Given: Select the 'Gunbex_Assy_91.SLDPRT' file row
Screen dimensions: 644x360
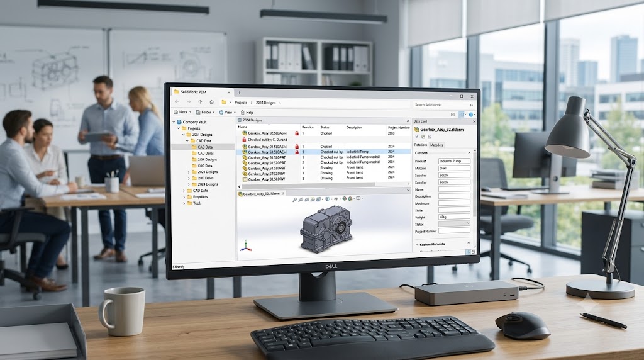Looking at the screenshot, I should (324, 157).
